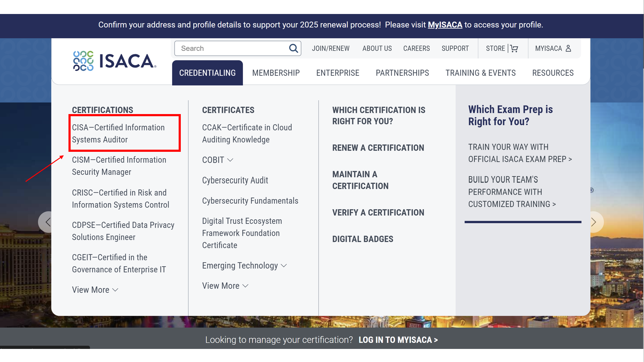Open Digital Trust Ecosystem Framework Foundation Certificate

click(x=242, y=233)
